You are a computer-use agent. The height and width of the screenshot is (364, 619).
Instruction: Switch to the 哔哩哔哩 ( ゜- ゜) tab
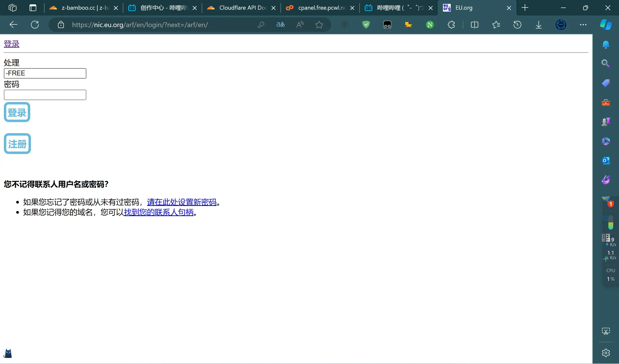(x=398, y=8)
